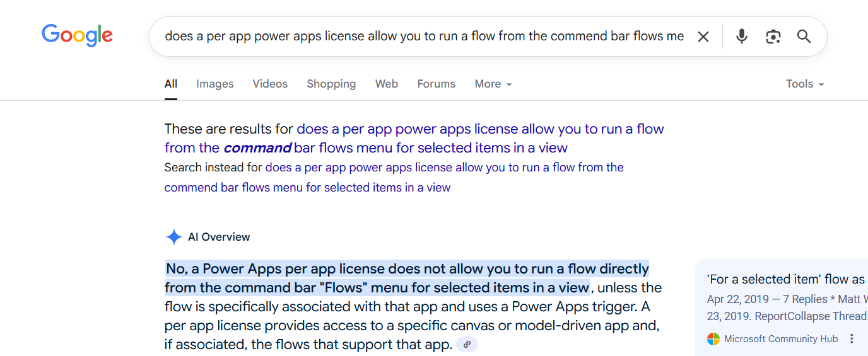Click the Microsoft Community Hub source name

[x=781, y=339]
